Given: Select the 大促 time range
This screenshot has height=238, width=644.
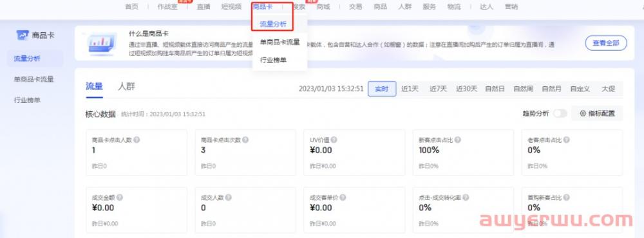Looking at the screenshot, I should pos(609,89).
